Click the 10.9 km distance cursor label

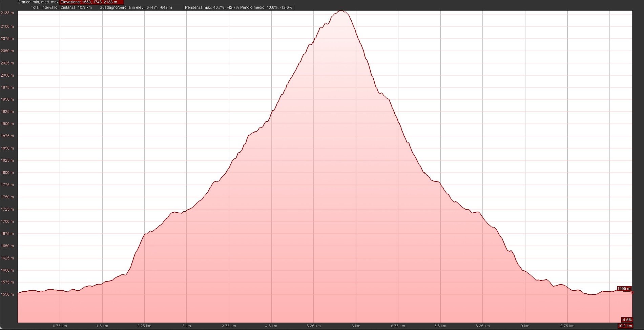click(625, 326)
